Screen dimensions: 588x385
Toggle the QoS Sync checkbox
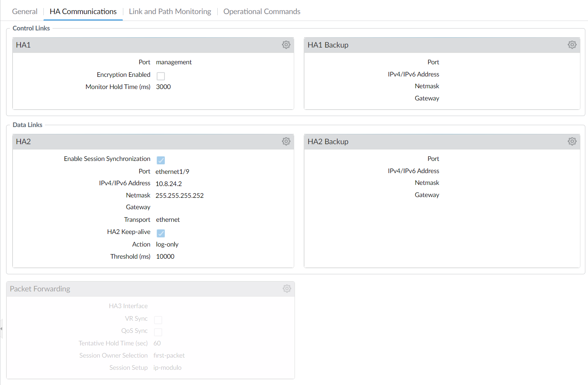coord(158,332)
